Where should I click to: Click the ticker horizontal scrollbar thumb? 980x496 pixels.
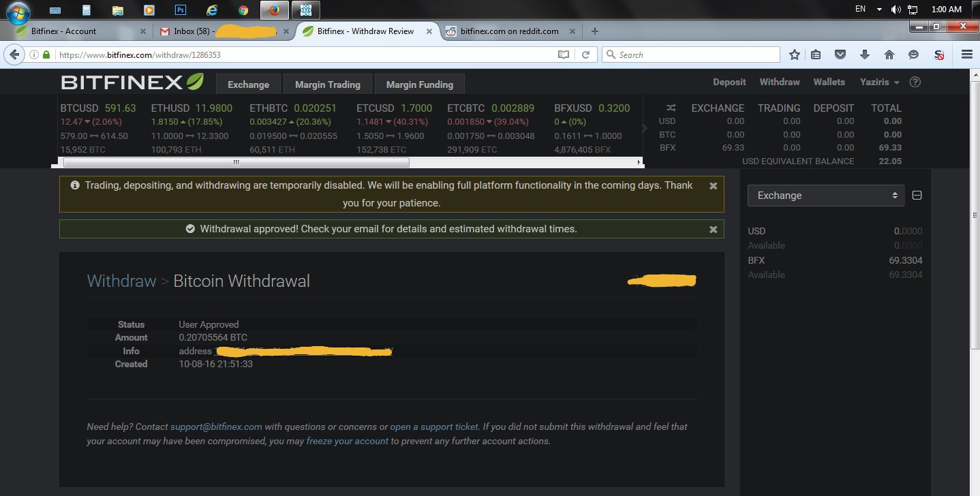coord(236,163)
